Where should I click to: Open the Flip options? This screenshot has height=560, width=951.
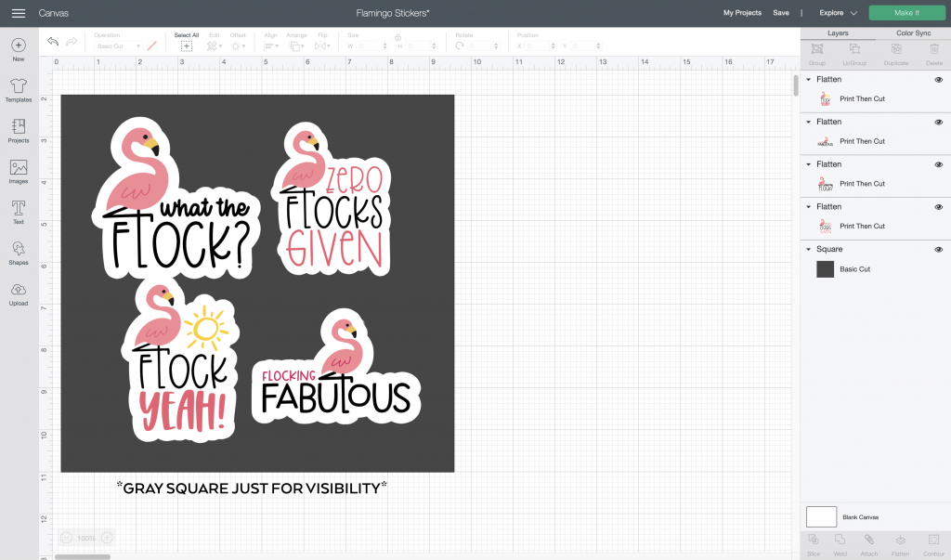pyautogui.click(x=322, y=46)
